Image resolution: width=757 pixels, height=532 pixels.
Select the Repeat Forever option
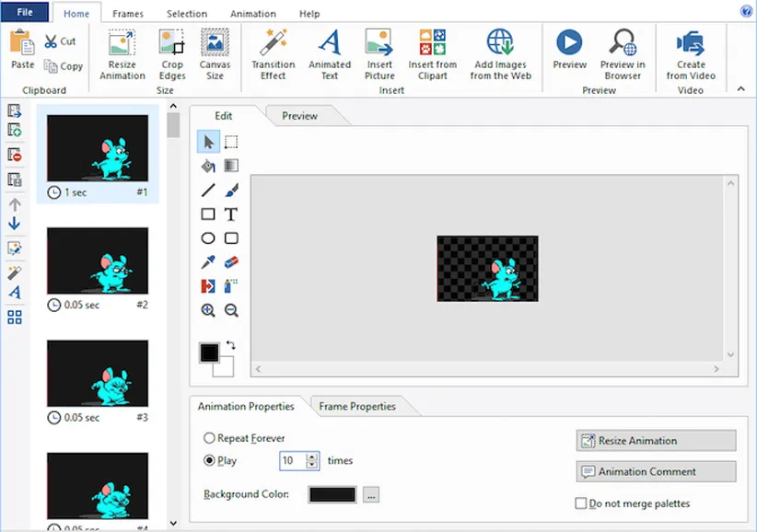tap(210, 439)
